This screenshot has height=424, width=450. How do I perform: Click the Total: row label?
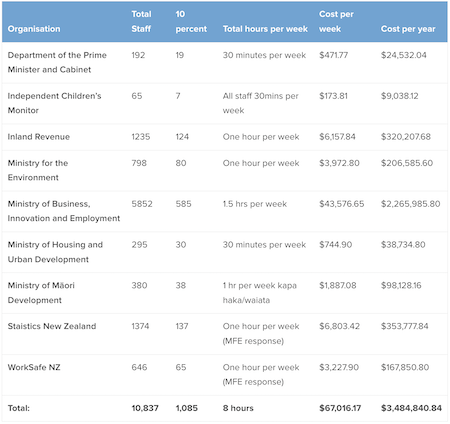pos(19,408)
